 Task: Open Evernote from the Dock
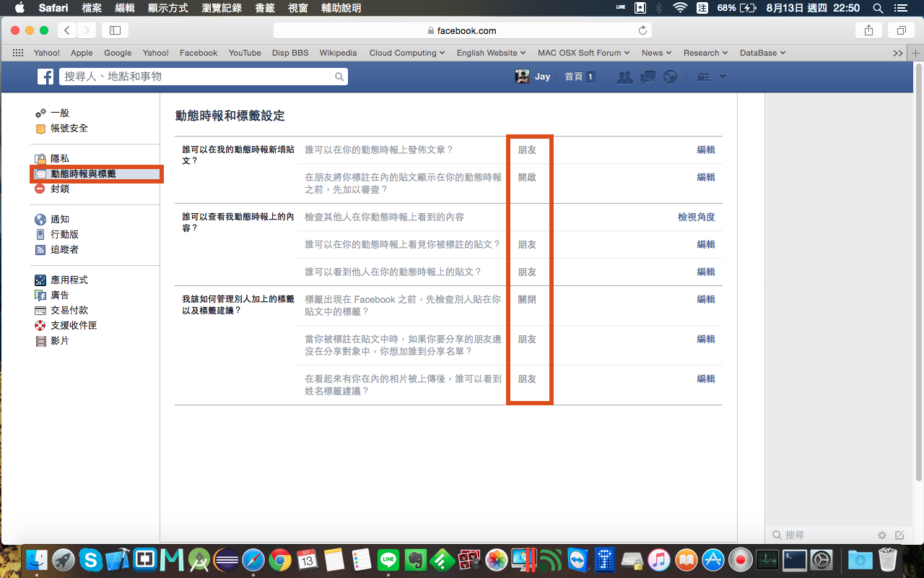click(x=416, y=560)
